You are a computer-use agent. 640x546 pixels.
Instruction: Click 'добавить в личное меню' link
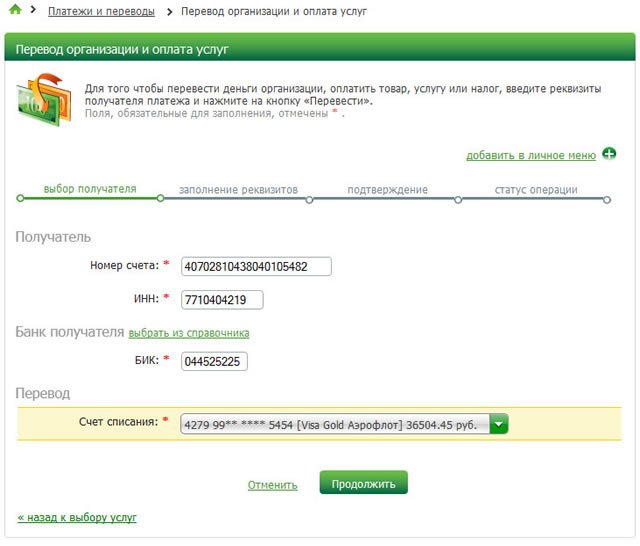point(531,155)
